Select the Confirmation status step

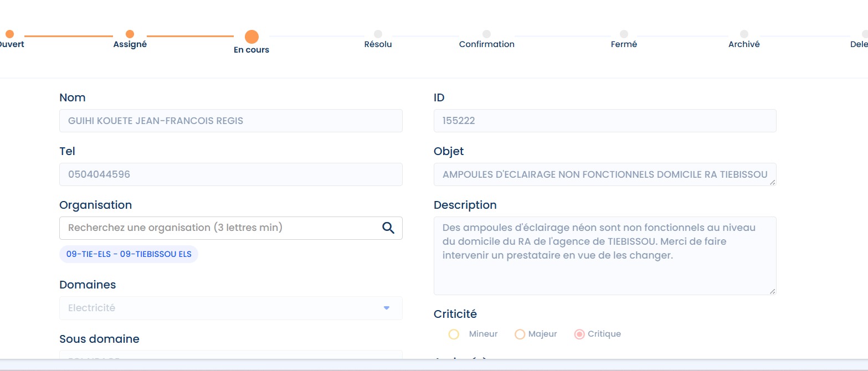pyautogui.click(x=486, y=35)
